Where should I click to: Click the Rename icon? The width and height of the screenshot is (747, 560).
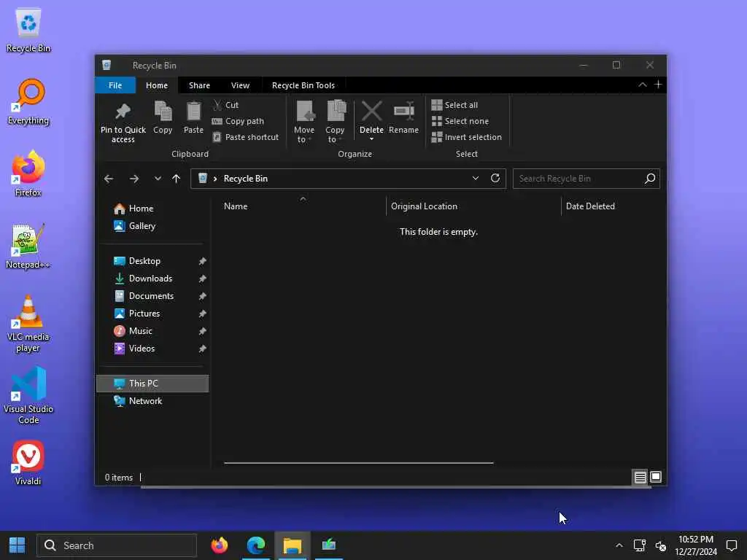coord(403,112)
